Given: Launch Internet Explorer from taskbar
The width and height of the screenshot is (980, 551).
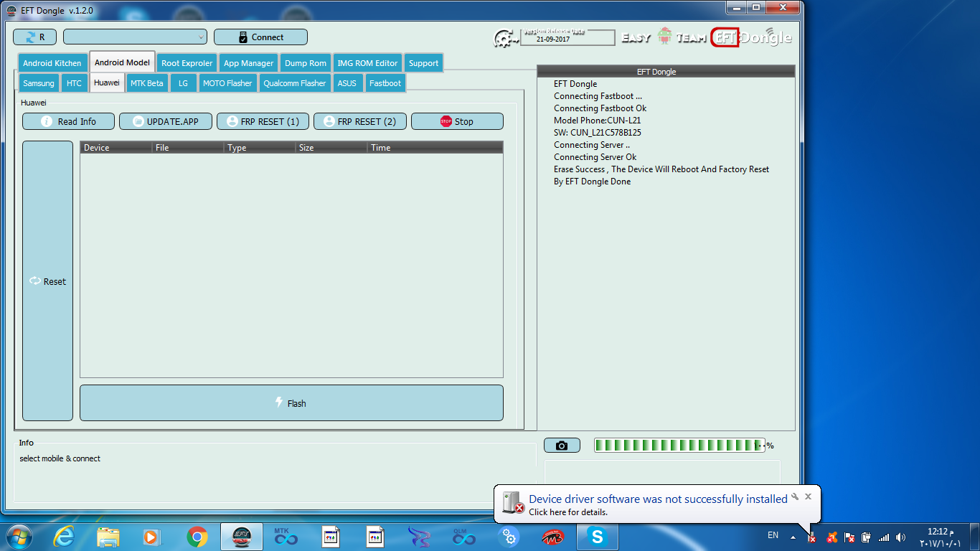Looking at the screenshot, I should [64, 536].
